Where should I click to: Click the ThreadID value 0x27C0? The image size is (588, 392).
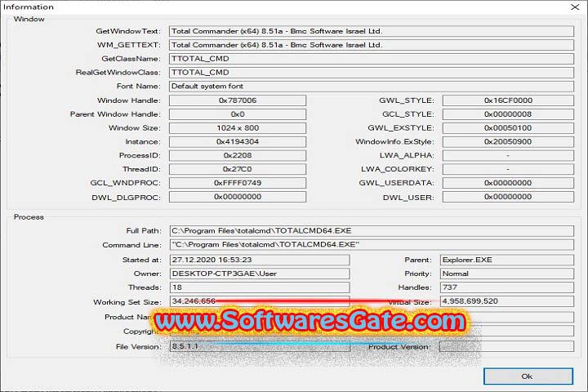pyautogui.click(x=238, y=169)
